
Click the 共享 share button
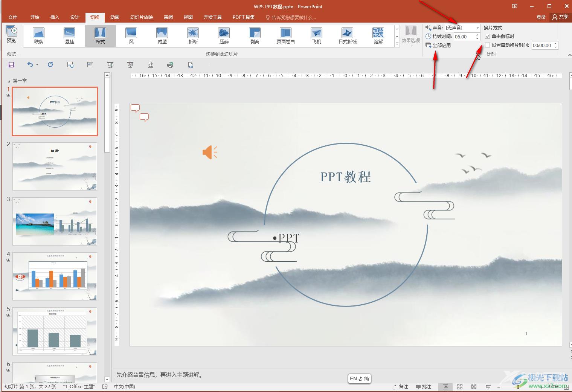tap(560, 17)
